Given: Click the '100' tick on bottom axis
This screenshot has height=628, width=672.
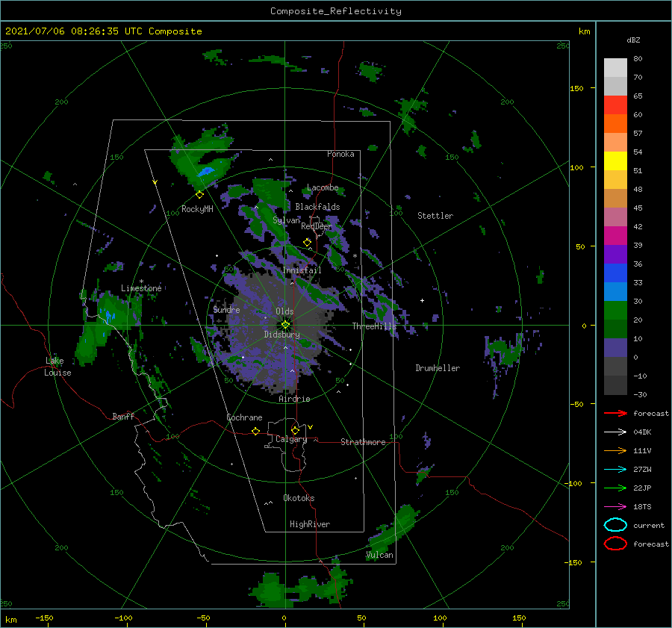Looking at the screenshot, I should point(440,618).
